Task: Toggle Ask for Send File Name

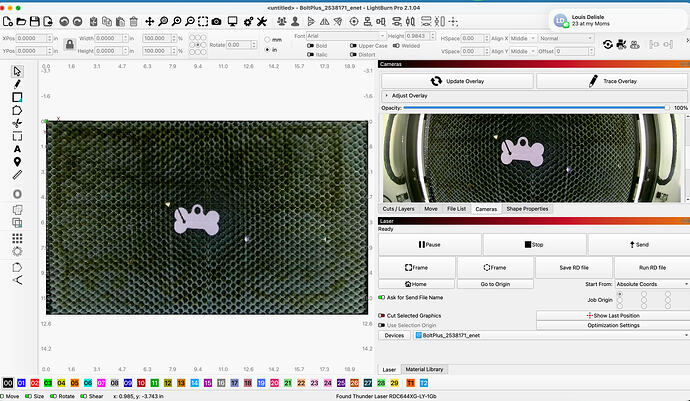Action: coord(382,298)
